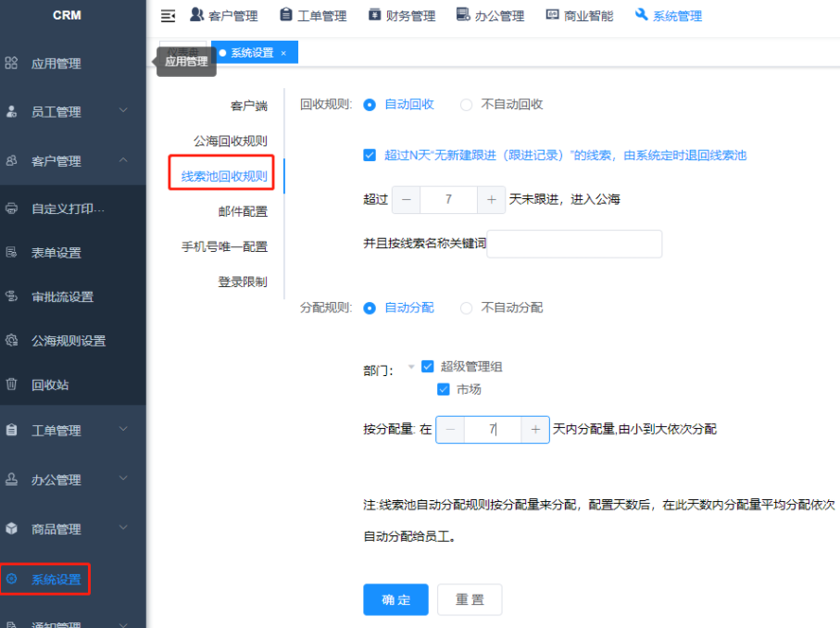
Task: Uncheck the 市场 department checkbox
Action: pyautogui.click(x=444, y=389)
